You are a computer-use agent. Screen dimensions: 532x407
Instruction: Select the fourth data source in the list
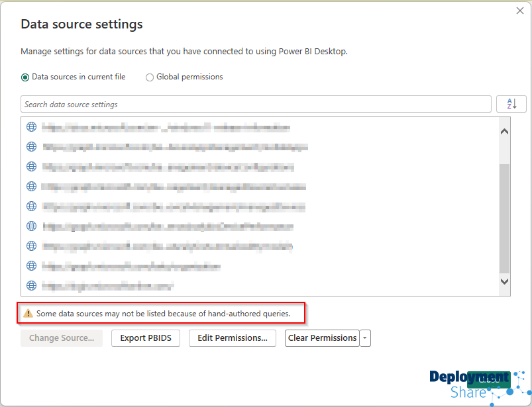[x=174, y=187]
